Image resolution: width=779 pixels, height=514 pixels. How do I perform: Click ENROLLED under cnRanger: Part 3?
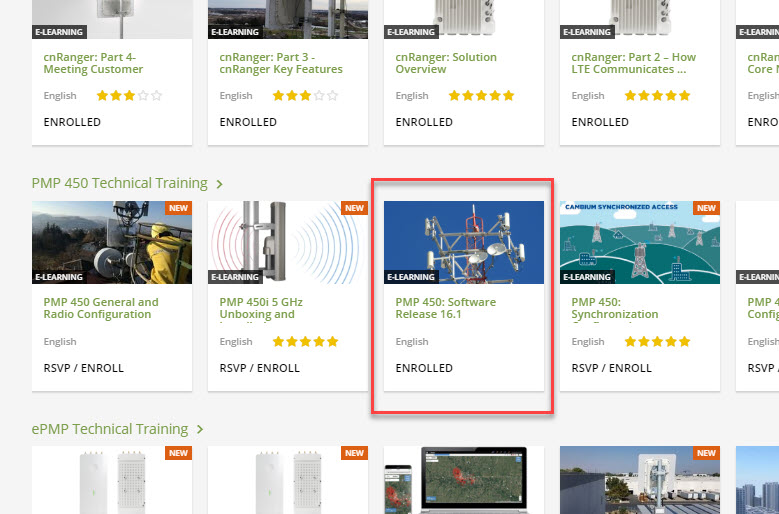pyautogui.click(x=248, y=122)
